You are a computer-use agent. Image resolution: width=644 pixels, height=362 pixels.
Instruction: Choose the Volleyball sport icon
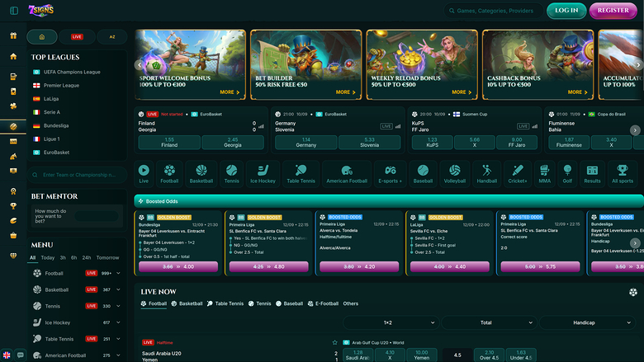[455, 172]
